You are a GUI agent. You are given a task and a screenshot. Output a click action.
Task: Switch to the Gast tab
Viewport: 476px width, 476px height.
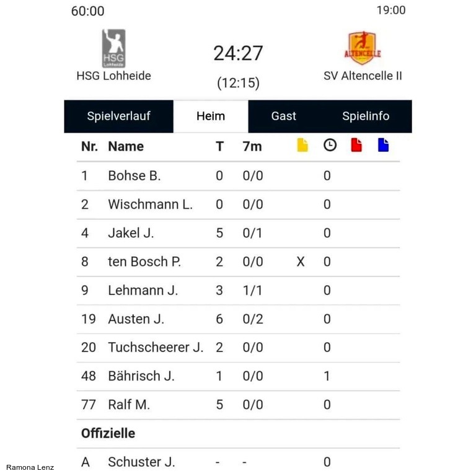click(283, 117)
